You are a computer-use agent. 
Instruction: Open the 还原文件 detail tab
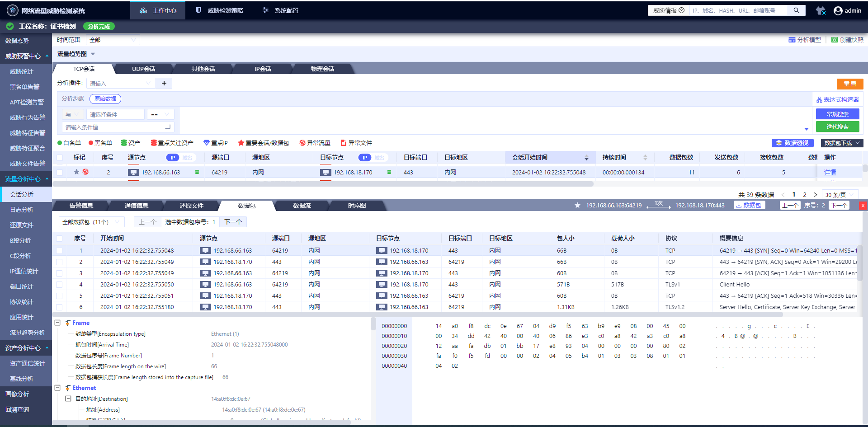[192, 206]
